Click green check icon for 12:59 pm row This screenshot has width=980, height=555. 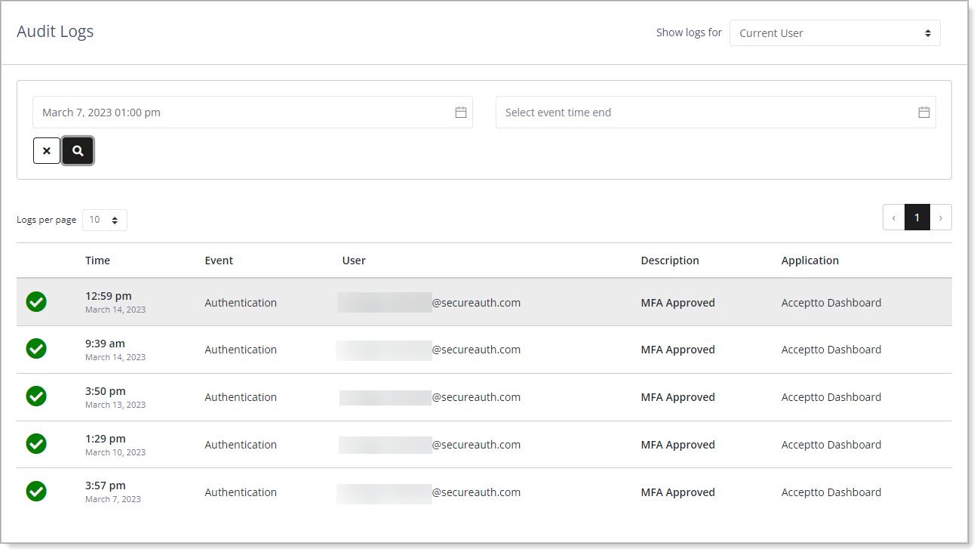(36, 302)
